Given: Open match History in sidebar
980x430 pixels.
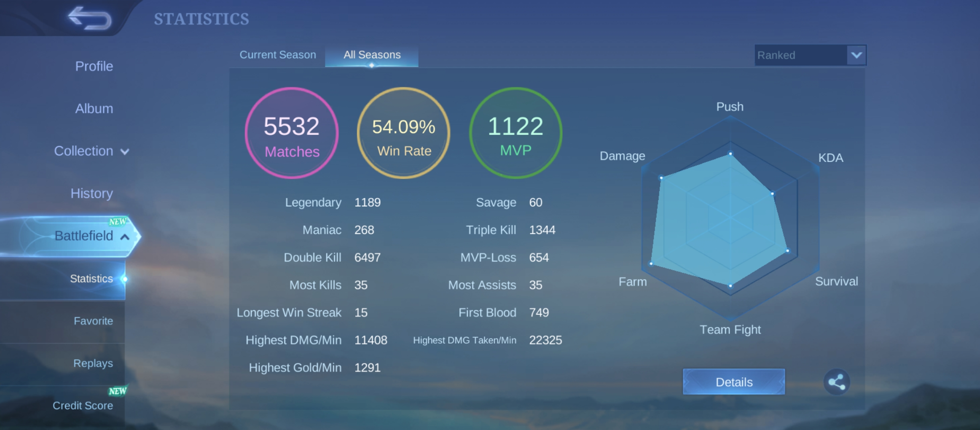Looking at the screenshot, I should pos(91,193).
